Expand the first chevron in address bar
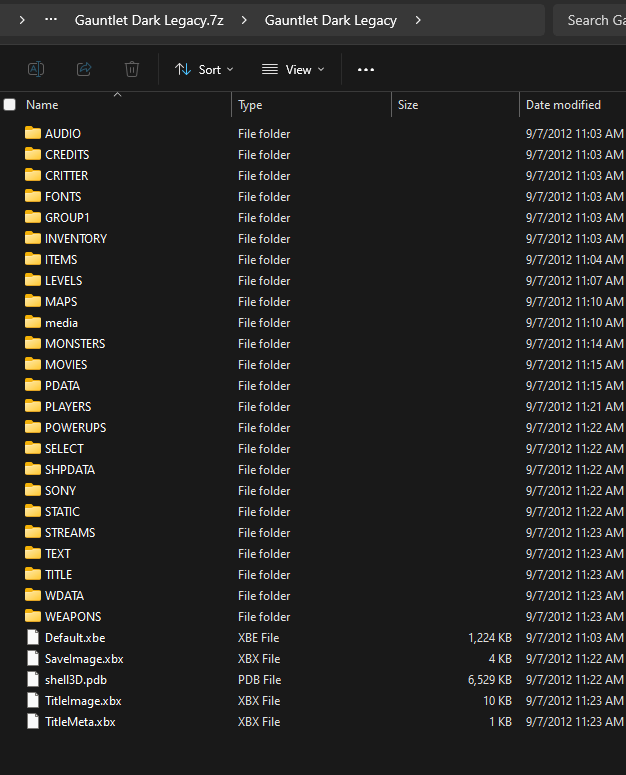The height and width of the screenshot is (775, 626). (22, 20)
